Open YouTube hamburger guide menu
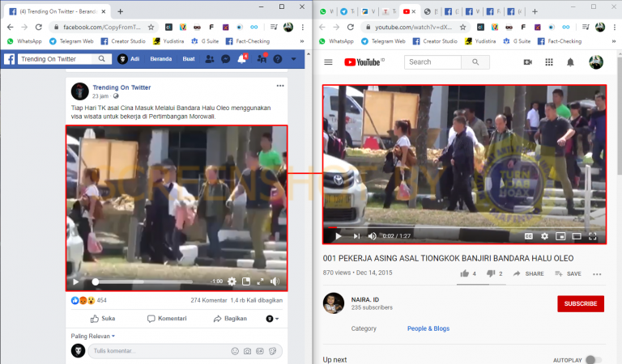The height and width of the screenshot is (364, 622). tap(328, 62)
